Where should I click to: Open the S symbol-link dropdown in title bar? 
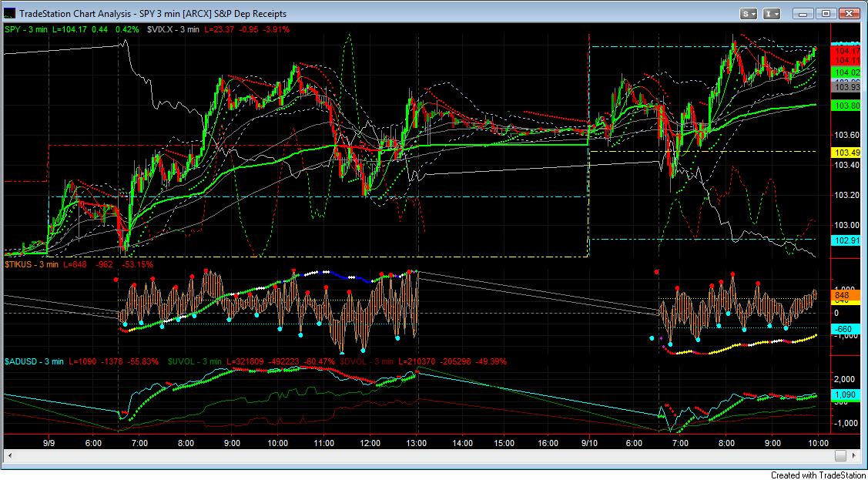749,13
